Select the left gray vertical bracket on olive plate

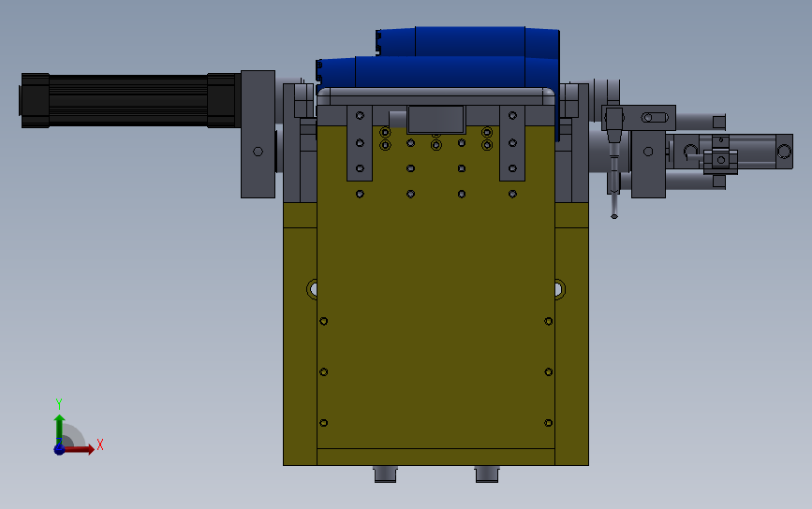(360, 143)
